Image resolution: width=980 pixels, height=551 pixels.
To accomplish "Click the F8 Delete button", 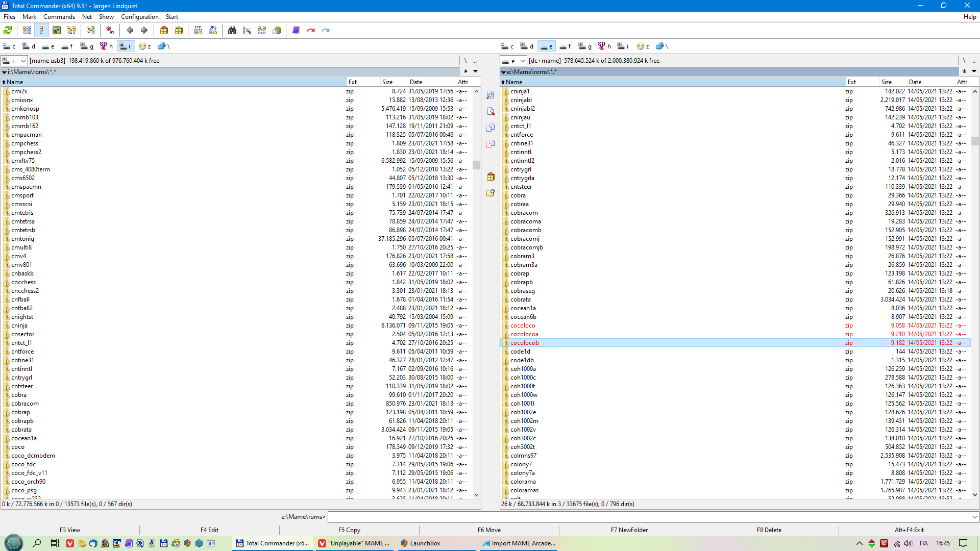I will [769, 530].
